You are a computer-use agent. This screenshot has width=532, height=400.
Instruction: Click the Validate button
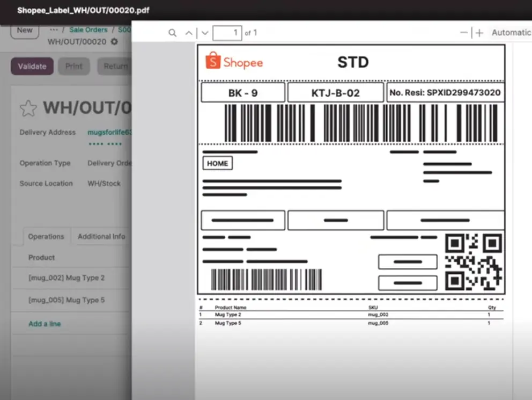coord(32,66)
